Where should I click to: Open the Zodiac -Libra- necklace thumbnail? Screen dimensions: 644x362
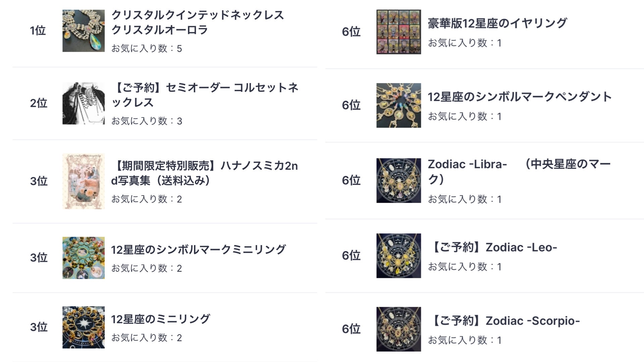coord(398,180)
